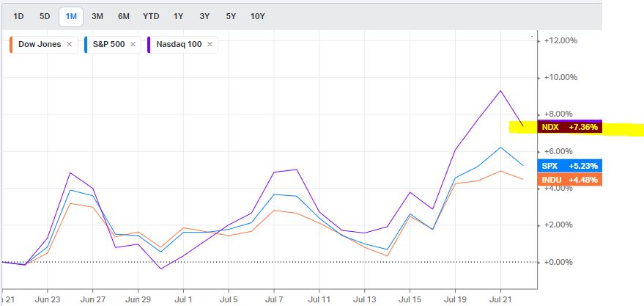
Task: Click the SPX +5.23% value label
Action: coord(570,166)
